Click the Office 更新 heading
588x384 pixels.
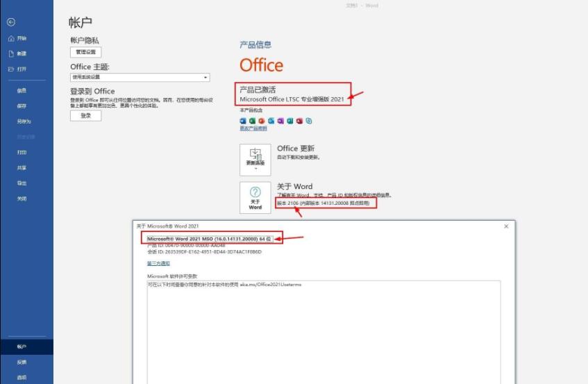pos(296,149)
